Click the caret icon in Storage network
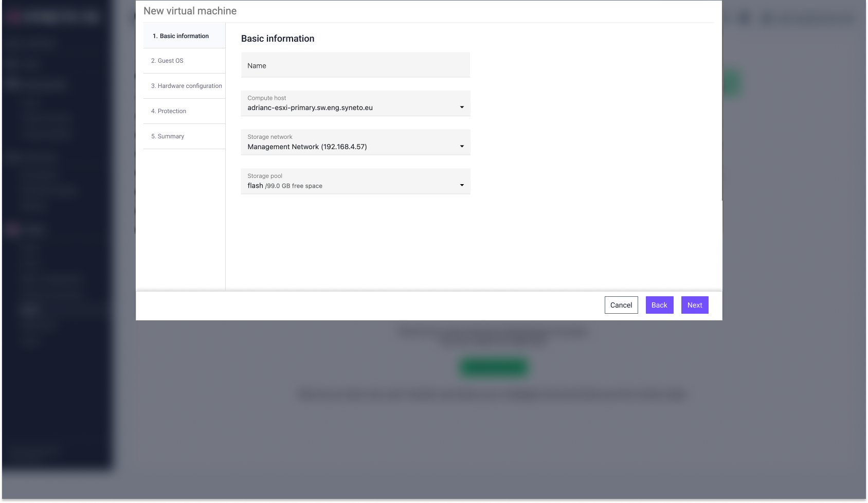The image size is (868, 503). [461, 147]
